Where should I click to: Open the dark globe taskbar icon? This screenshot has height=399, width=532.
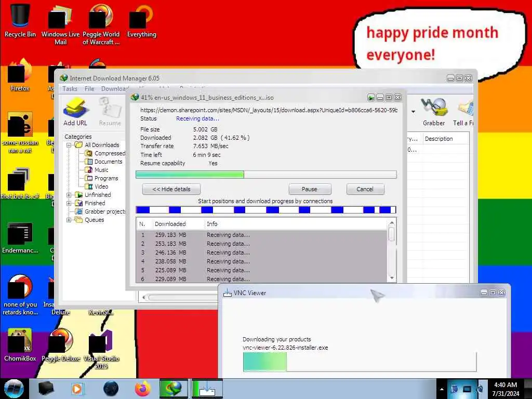click(111, 389)
